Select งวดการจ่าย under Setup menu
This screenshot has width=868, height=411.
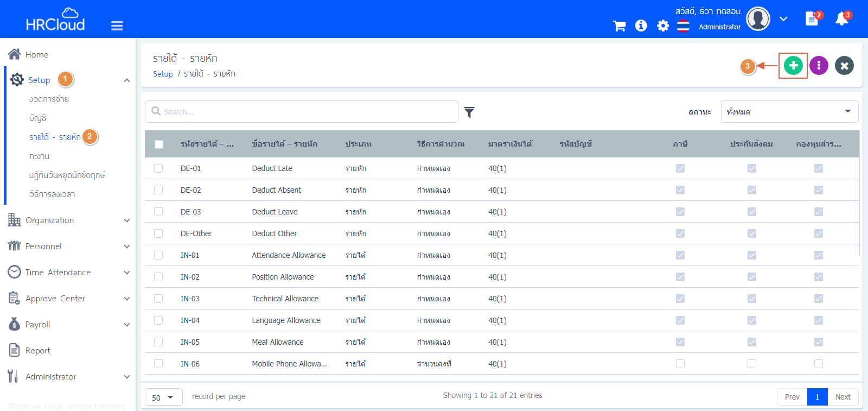click(x=49, y=99)
